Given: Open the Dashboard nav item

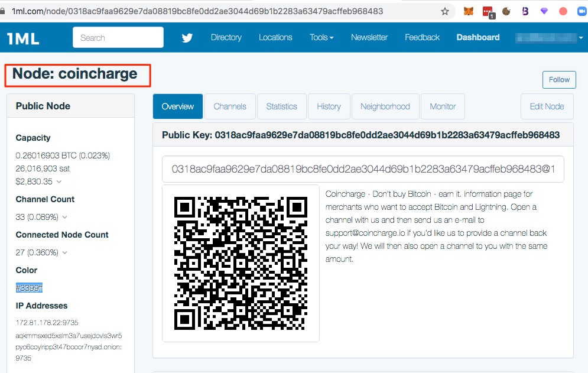Looking at the screenshot, I should coord(477,37).
